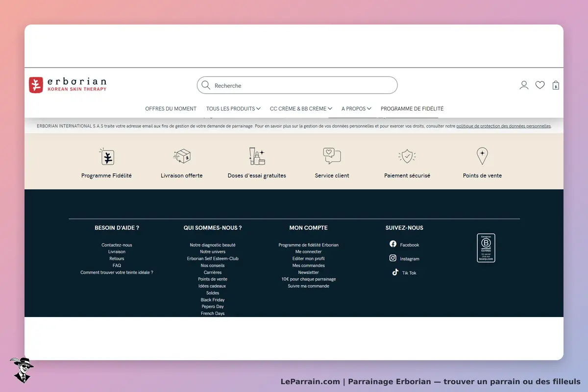Viewport: 588px width, 392px height.
Task: Open Mes commandes link
Action: [x=309, y=266]
